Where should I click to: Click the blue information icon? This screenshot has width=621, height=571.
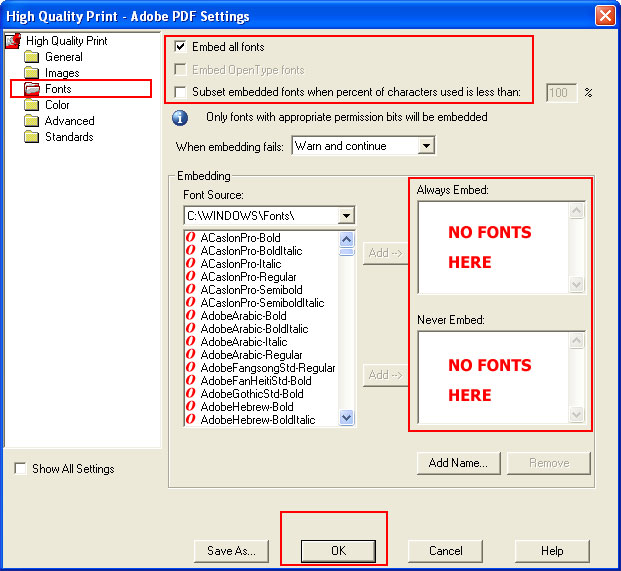click(x=181, y=118)
